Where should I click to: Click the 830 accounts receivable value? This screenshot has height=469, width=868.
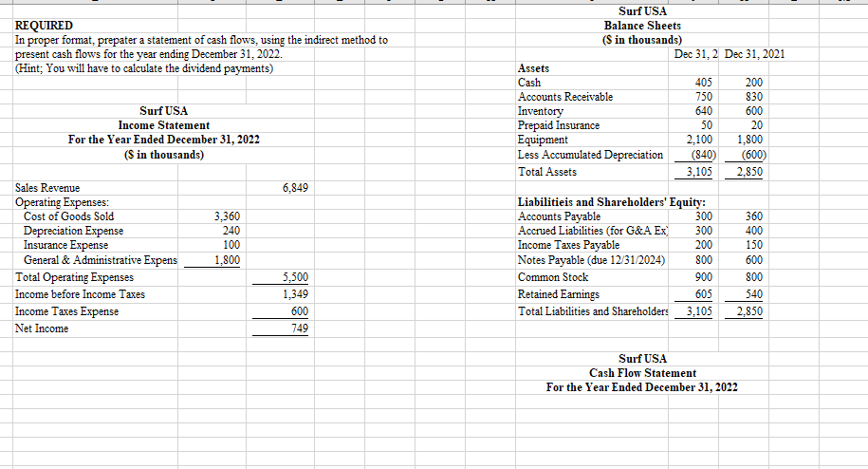[x=754, y=98]
